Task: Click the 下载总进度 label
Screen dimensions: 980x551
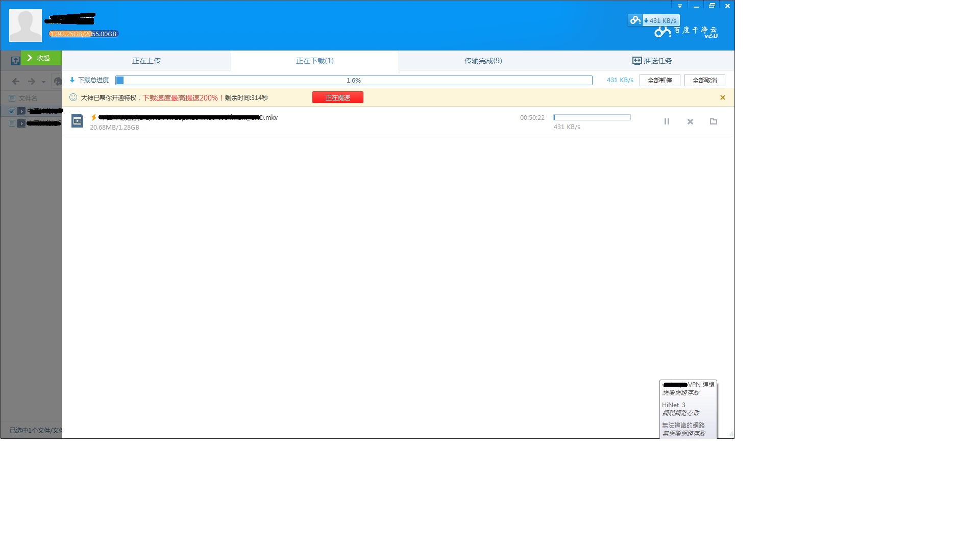Action: click(93, 80)
